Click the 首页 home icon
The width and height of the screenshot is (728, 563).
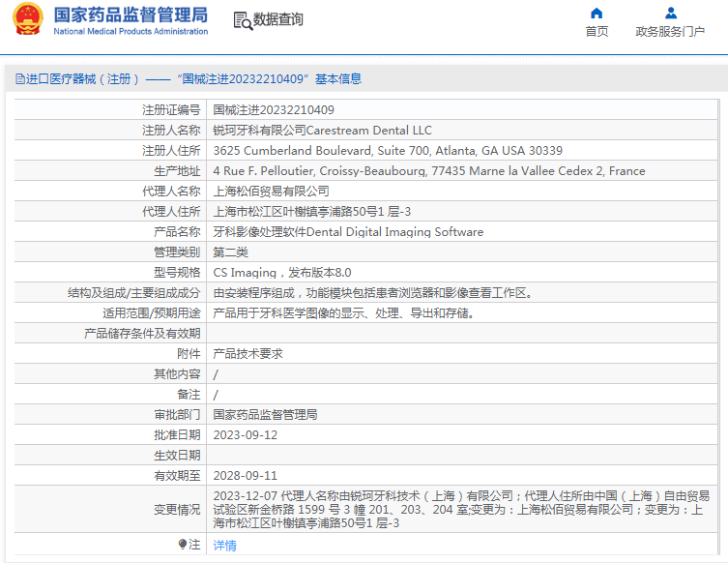coord(597,13)
